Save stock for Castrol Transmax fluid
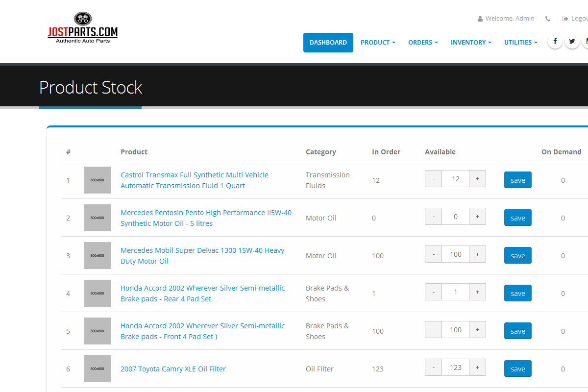 (517, 180)
